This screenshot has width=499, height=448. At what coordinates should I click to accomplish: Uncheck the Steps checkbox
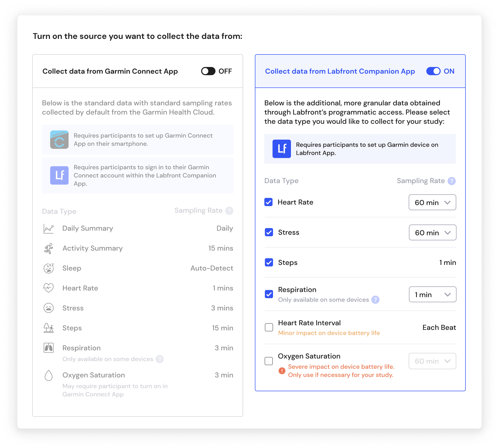pyautogui.click(x=269, y=263)
